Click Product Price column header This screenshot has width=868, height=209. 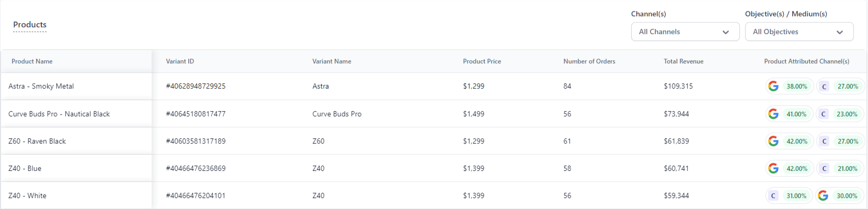[482, 61]
